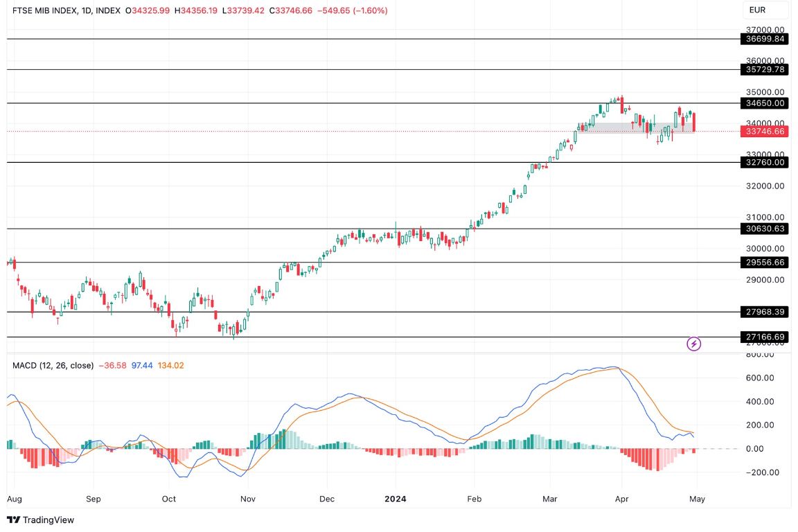Select the bold 2024 label on time axis

click(396, 498)
